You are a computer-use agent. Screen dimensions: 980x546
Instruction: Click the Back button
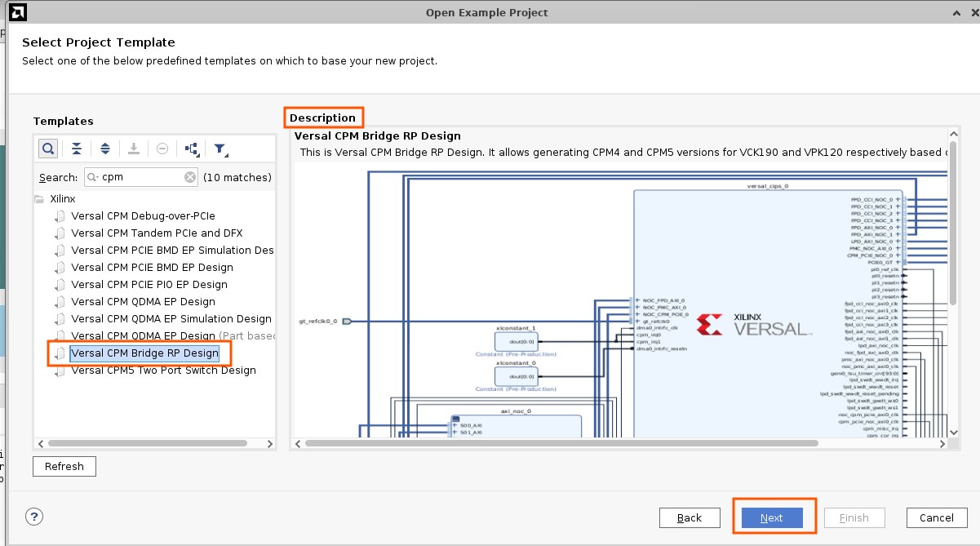coord(690,517)
